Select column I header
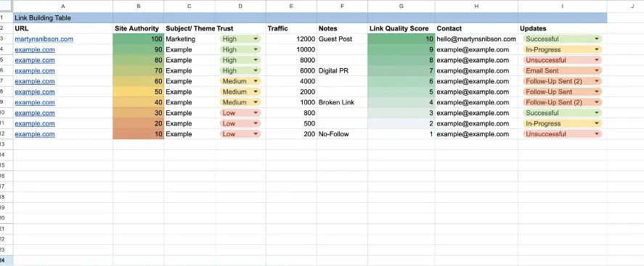Image resolution: width=644 pixels, height=266 pixels. (x=562, y=6)
